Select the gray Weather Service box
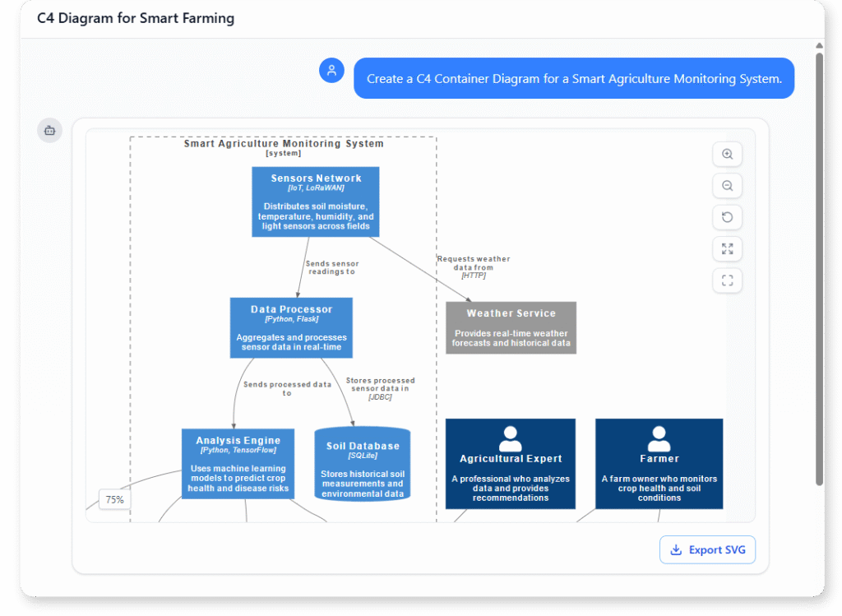The width and height of the screenshot is (842, 616). click(x=511, y=327)
